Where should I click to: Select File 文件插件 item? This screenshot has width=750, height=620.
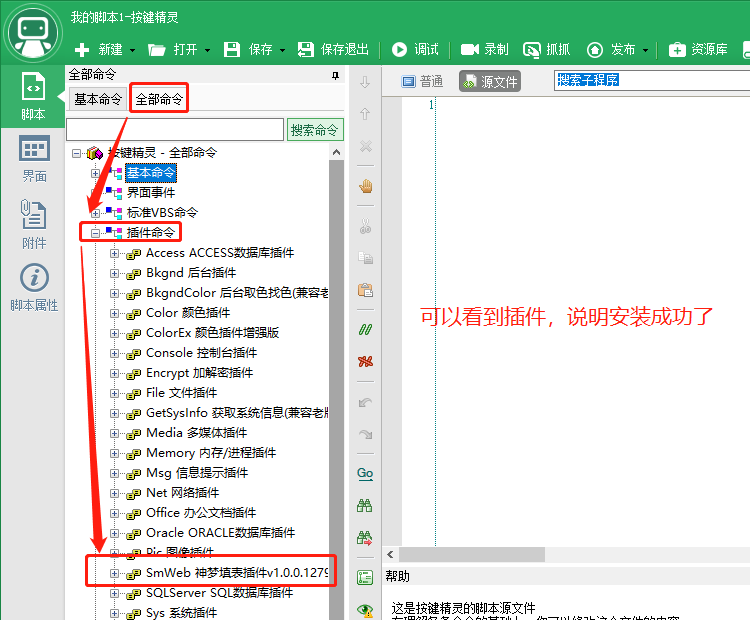[181, 393]
